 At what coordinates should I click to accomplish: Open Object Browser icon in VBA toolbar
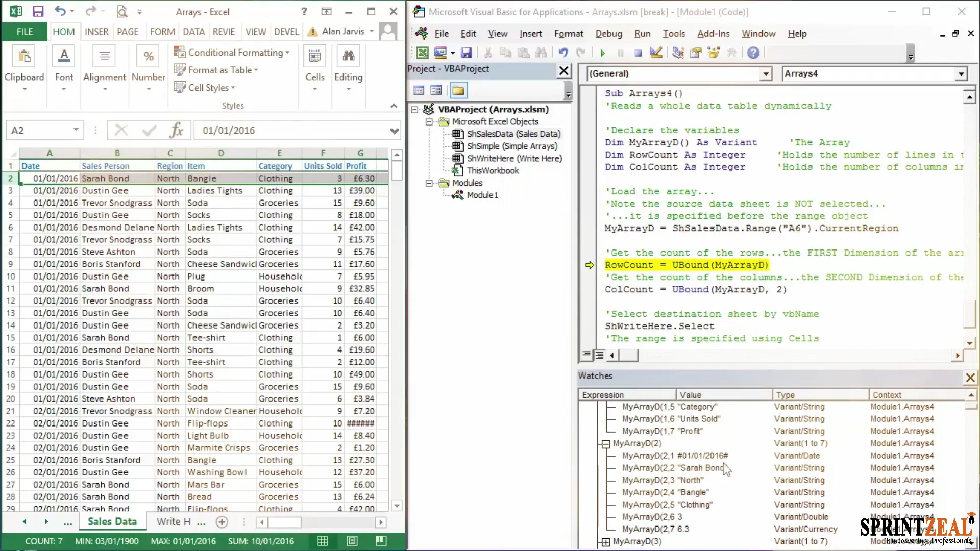pos(714,53)
